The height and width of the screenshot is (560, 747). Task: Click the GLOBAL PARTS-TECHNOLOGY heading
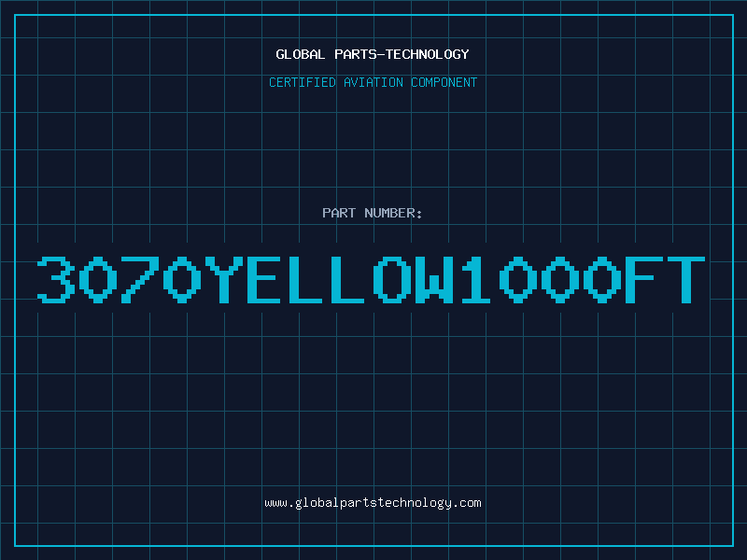(x=373, y=54)
